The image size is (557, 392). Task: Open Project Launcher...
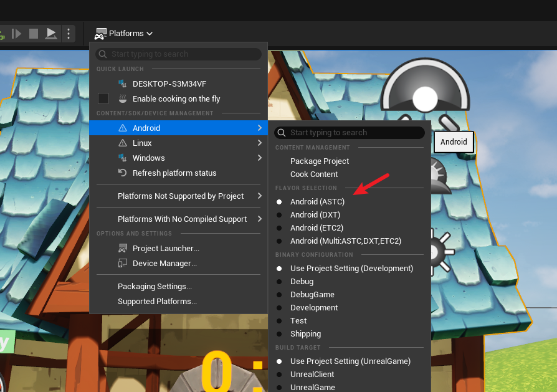(x=178, y=249)
